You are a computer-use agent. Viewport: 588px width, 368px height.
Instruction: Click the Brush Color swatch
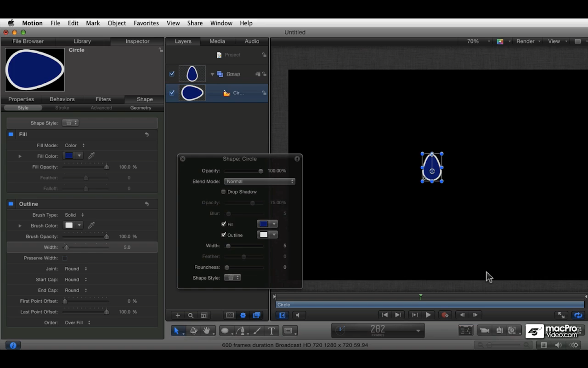[69, 225]
